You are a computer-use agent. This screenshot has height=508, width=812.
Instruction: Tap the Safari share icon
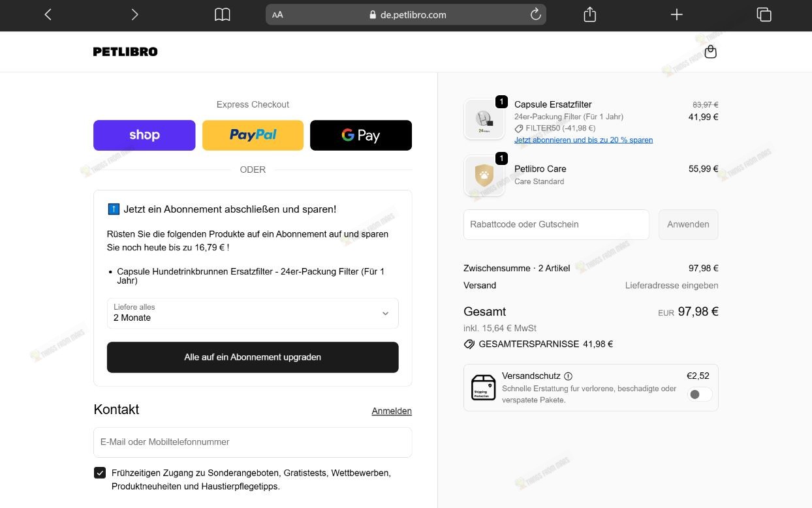coord(590,14)
